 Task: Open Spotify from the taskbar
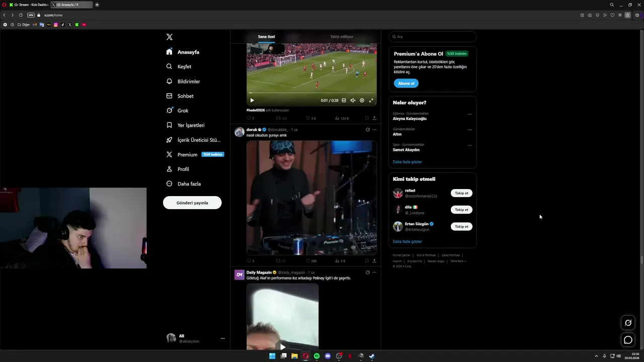point(316,356)
